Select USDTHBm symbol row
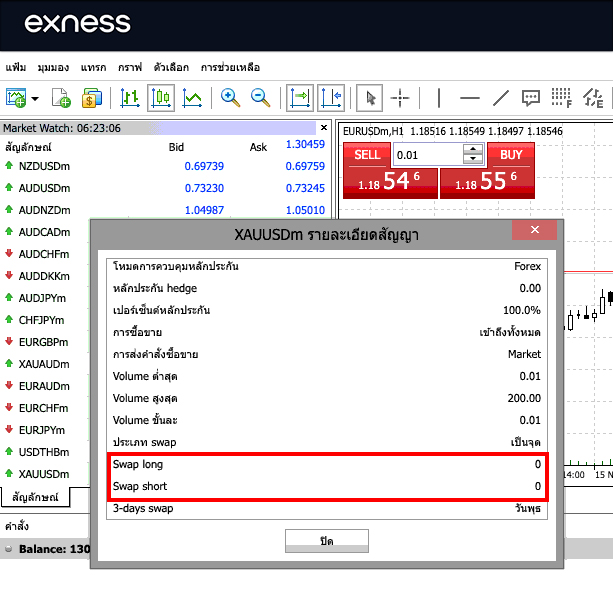Screen dimensions: 613x606 44,452
